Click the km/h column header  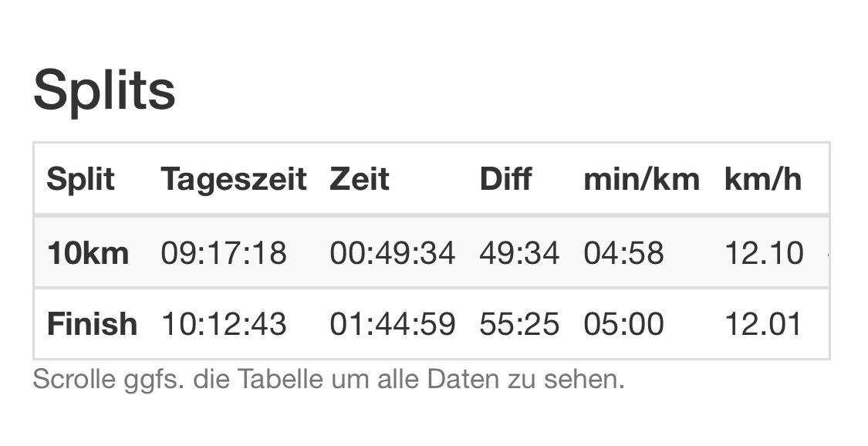pos(763,179)
